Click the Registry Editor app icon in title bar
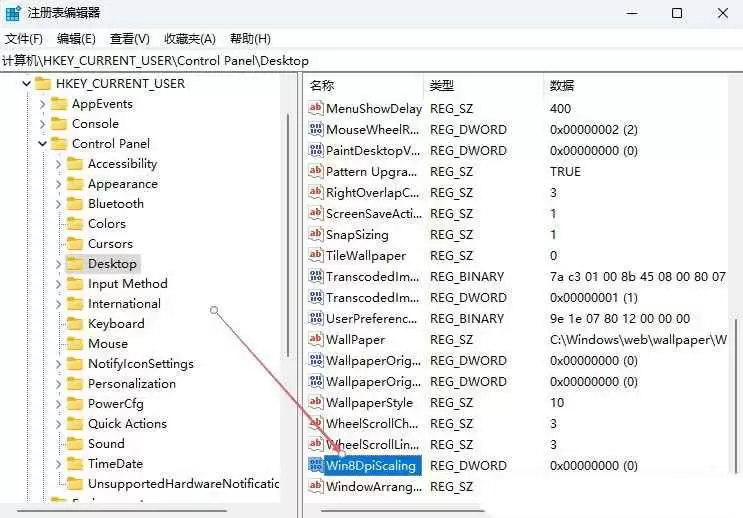This screenshot has width=743, height=518. [x=13, y=13]
